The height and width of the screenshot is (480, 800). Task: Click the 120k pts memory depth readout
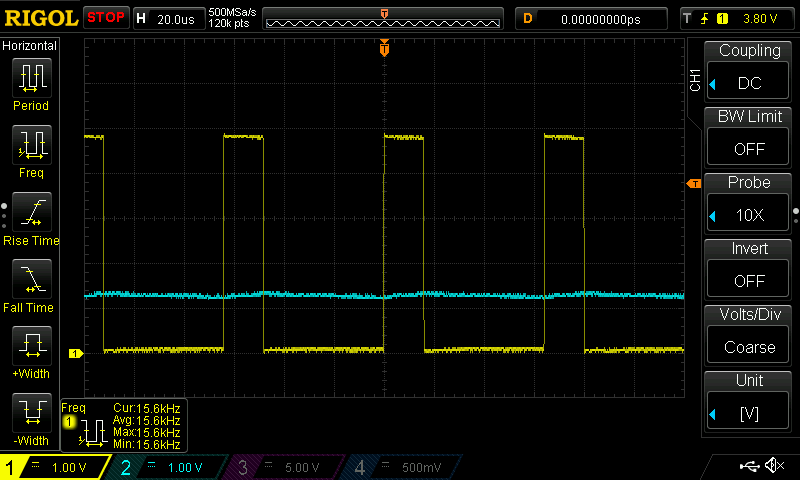point(229,23)
